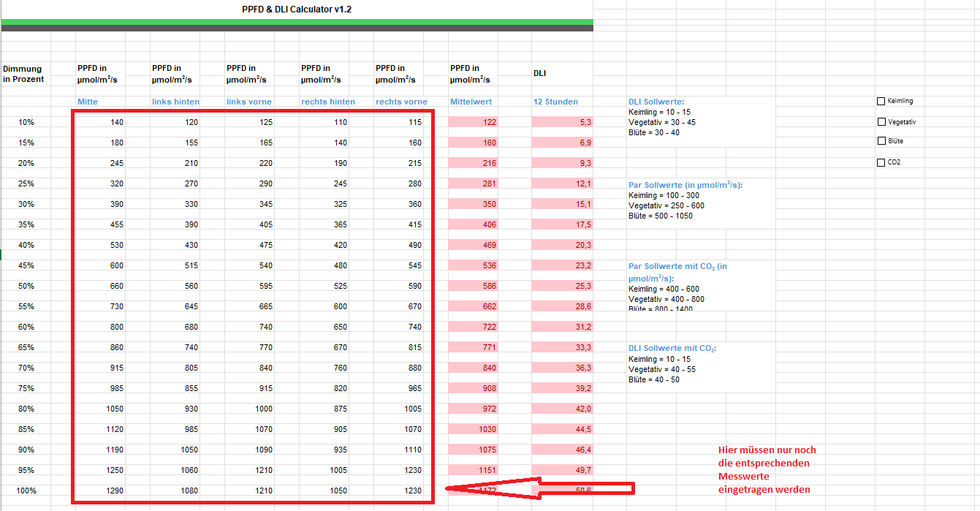Tick the Vegetativ checkbox
This screenshot has height=511, width=980.
pos(881,122)
